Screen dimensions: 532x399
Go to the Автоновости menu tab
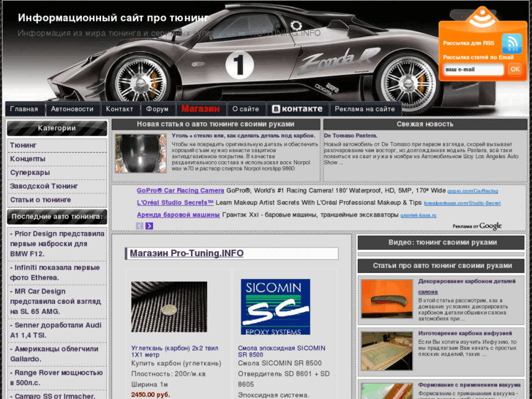(x=72, y=109)
